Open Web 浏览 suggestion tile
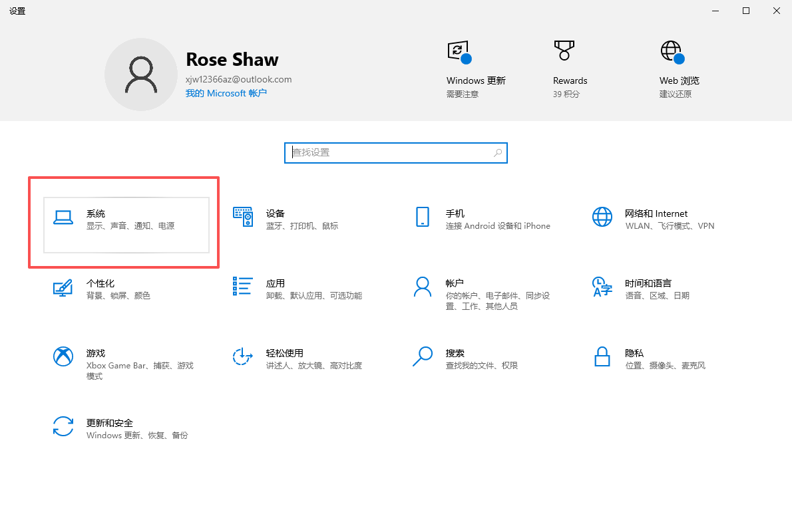 pos(679,70)
